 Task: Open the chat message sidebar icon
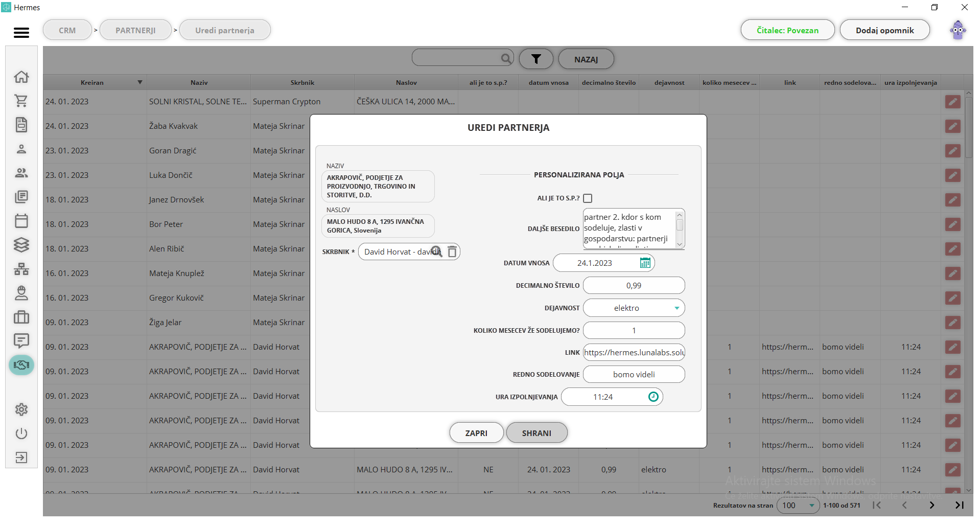(21, 340)
